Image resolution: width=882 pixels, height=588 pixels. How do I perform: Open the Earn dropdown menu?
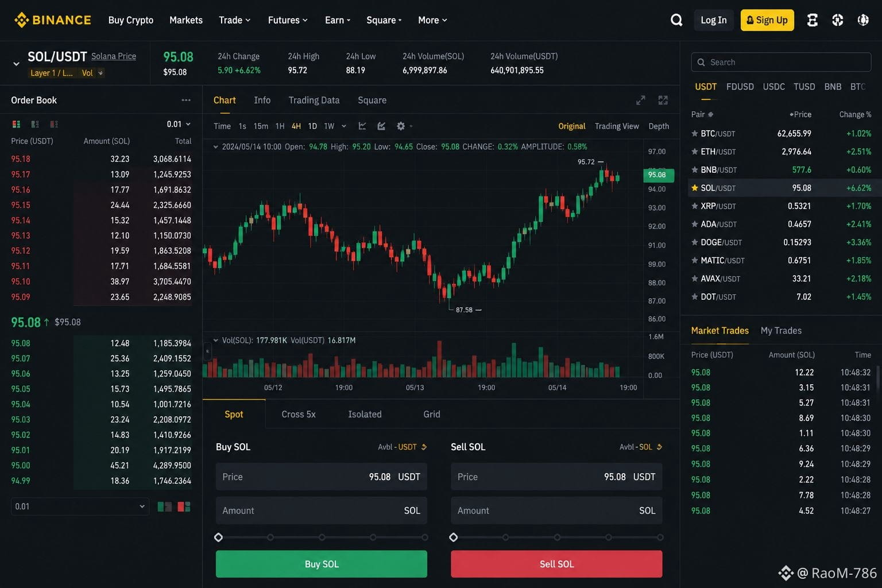click(338, 20)
